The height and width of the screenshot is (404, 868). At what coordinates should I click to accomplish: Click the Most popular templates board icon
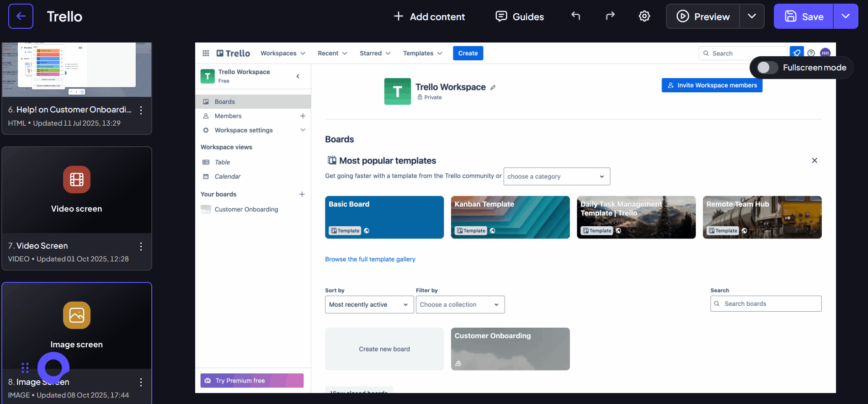coord(332,160)
